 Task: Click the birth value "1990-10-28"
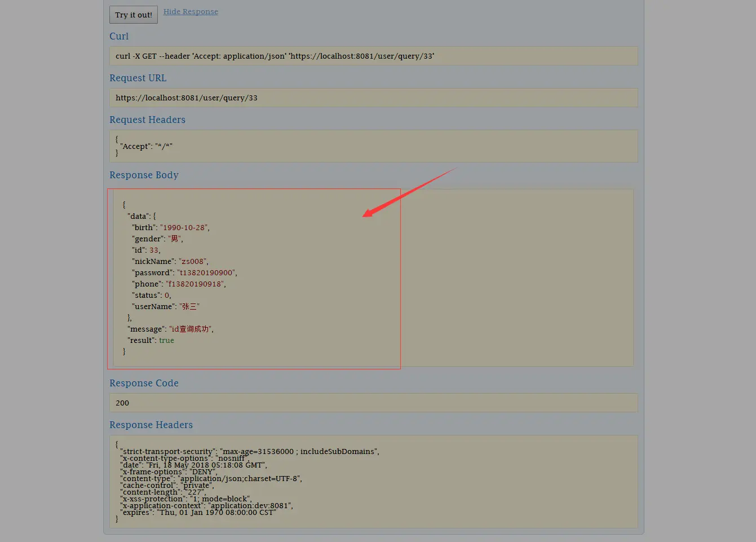click(x=185, y=227)
